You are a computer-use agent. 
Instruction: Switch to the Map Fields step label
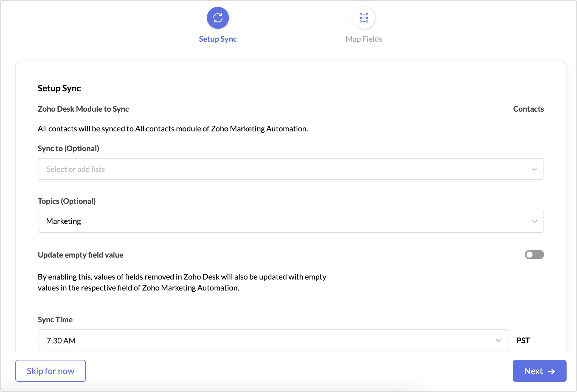364,39
